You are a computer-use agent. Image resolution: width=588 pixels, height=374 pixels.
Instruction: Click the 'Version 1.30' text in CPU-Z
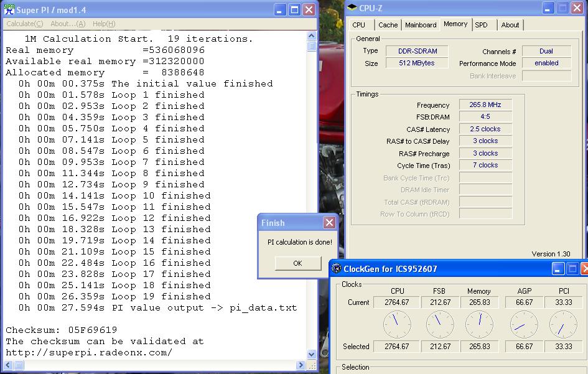(x=551, y=254)
